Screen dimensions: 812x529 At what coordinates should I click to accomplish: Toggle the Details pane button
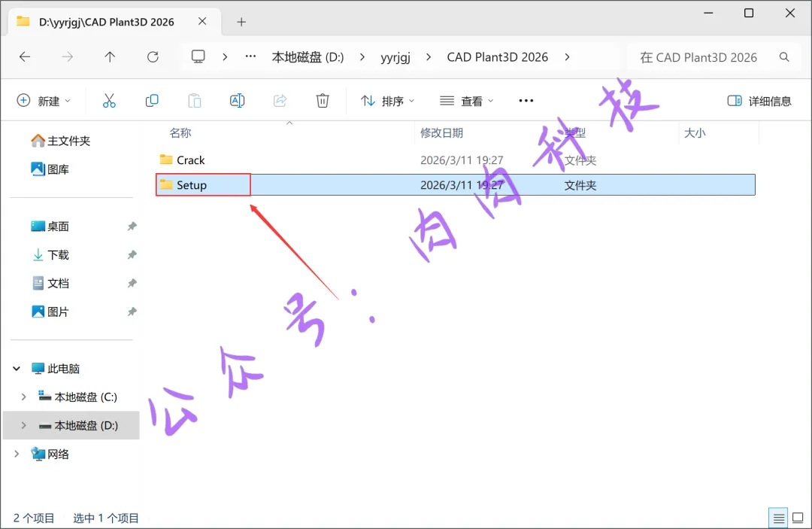tap(759, 101)
